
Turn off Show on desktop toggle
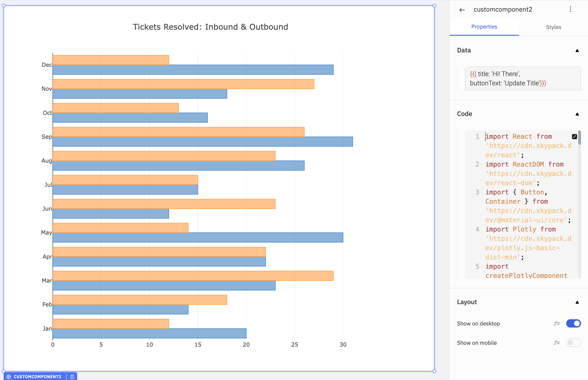point(573,323)
